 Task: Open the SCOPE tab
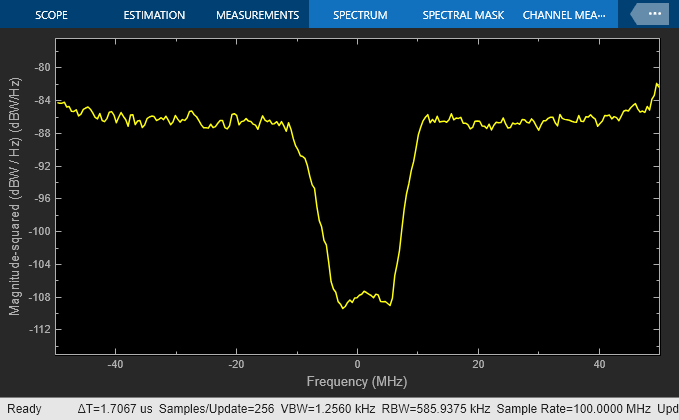click(51, 15)
